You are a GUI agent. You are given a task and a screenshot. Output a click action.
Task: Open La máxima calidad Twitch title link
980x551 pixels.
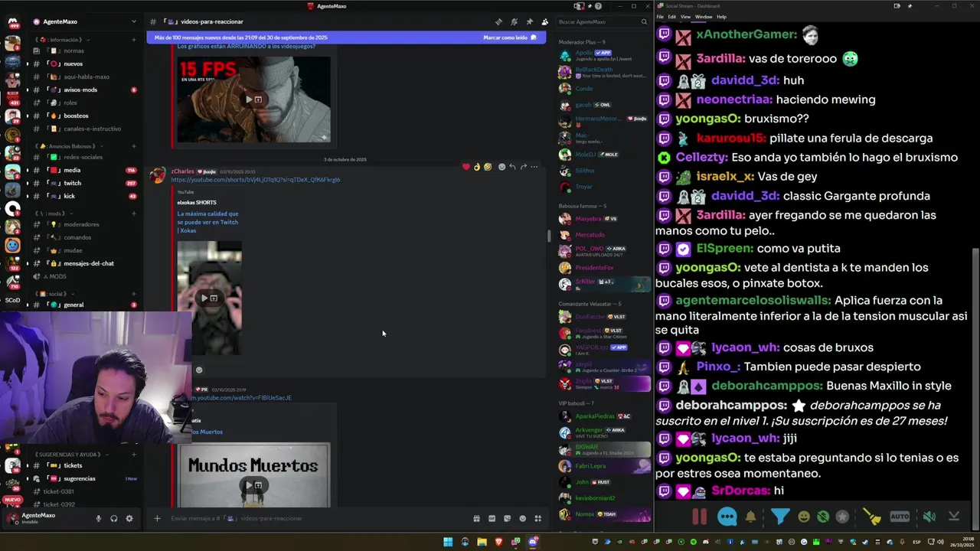(x=207, y=222)
